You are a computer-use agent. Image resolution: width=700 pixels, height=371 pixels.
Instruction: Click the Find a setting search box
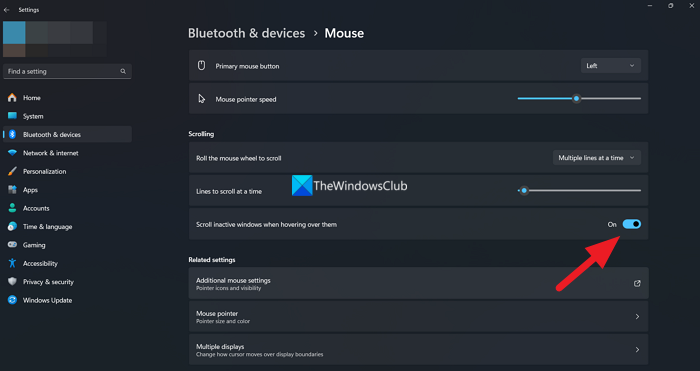point(67,71)
